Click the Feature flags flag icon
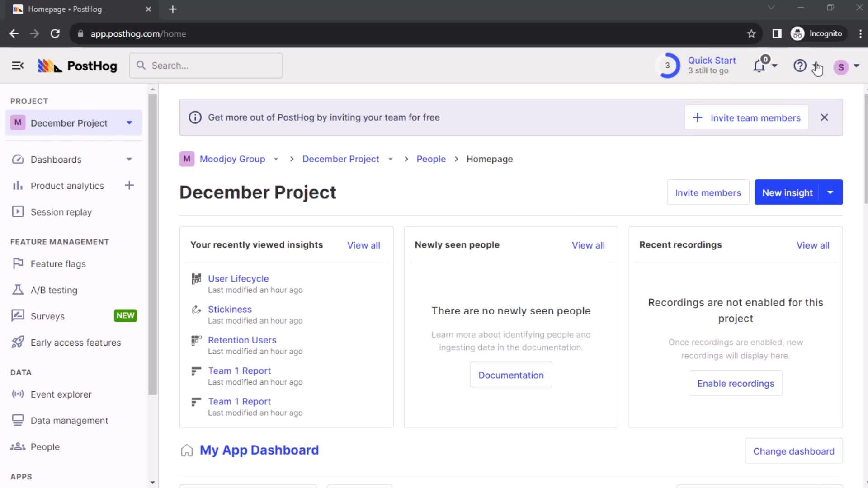The image size is (868, 488). [18, 263]
